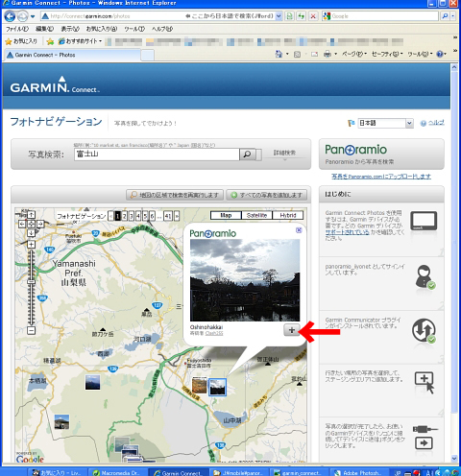Click the Google search magnifier in browser
461x476 pixels.
click(445, 16)
